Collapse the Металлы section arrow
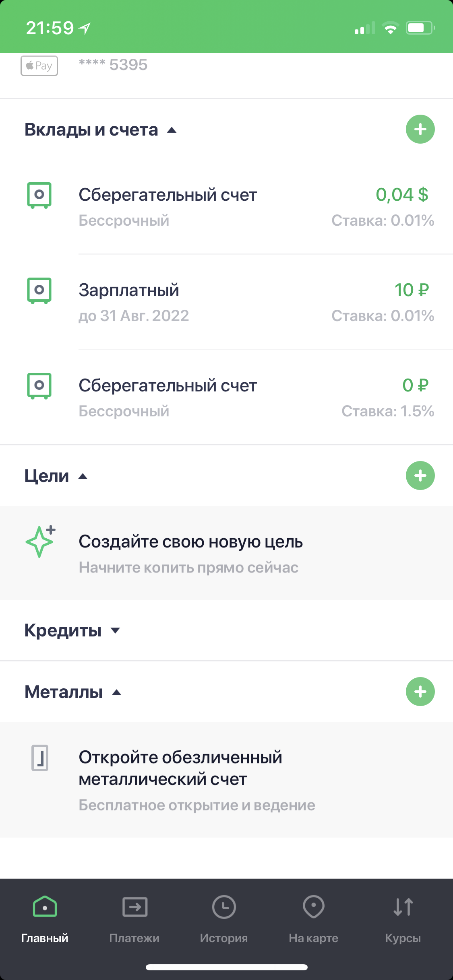This screenshot has width=453, height=980. click(x=117, y=692)
